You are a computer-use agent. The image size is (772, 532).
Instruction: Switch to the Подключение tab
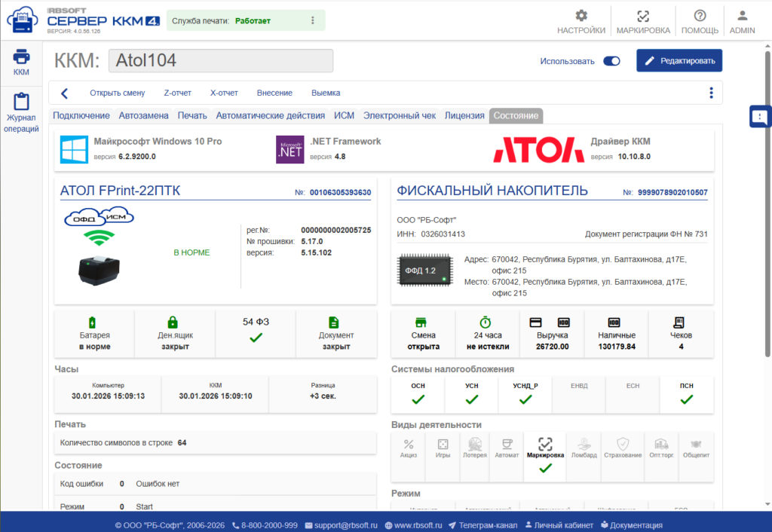(81, 115)
